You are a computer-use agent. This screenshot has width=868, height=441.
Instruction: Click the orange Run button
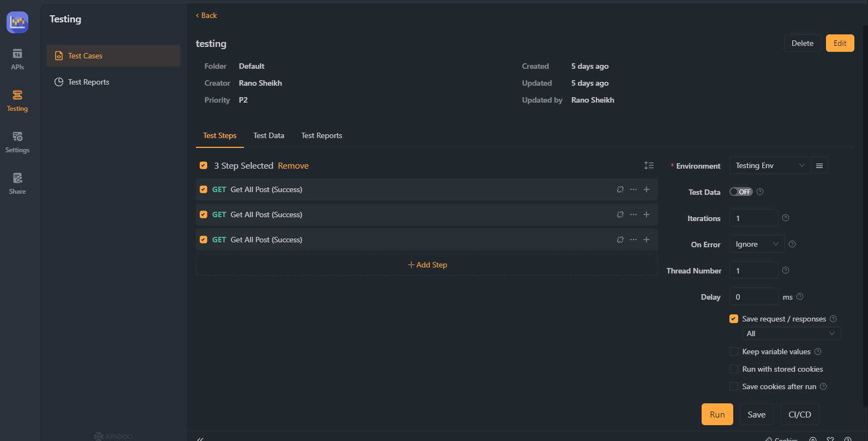[717, 414]
